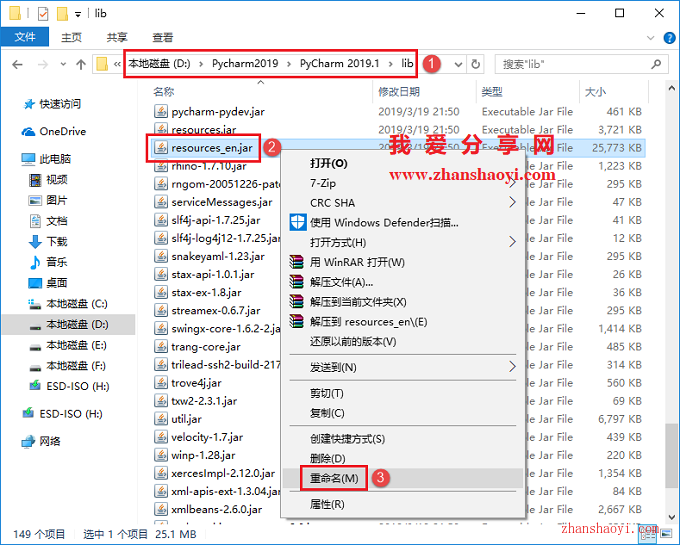Choose 还原以前的版本(V) option
Screen dimensions: 680x545
coord(403,342)
